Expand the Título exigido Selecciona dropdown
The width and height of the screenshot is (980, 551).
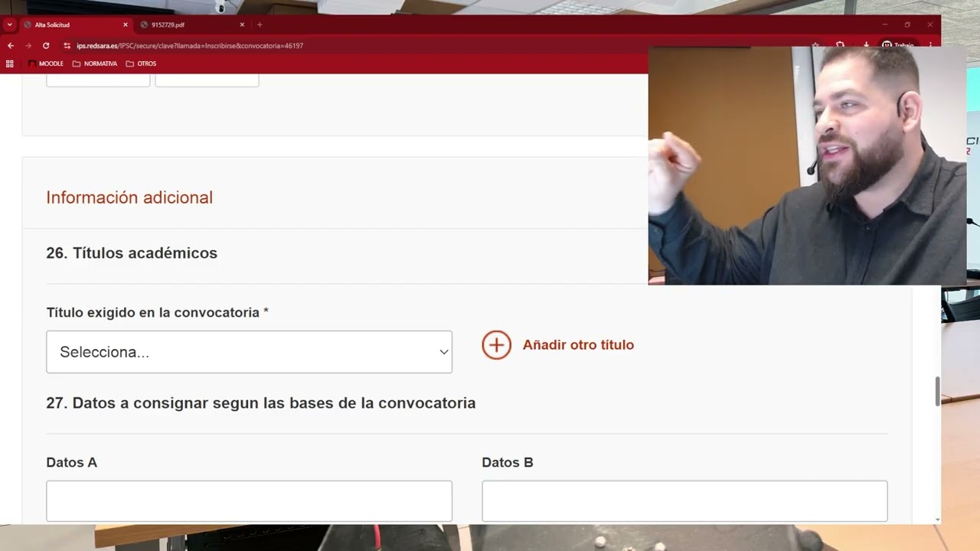[x=249, y=352]
